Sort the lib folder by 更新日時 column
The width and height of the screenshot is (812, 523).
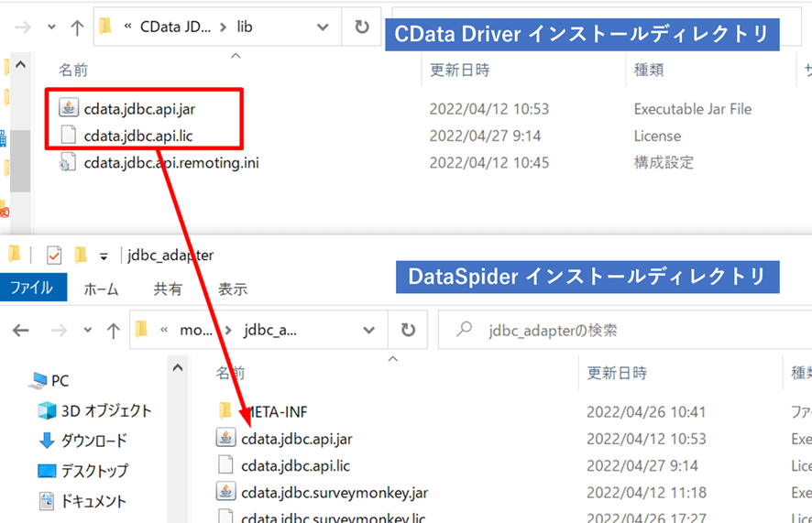click(x=459, y=70)
